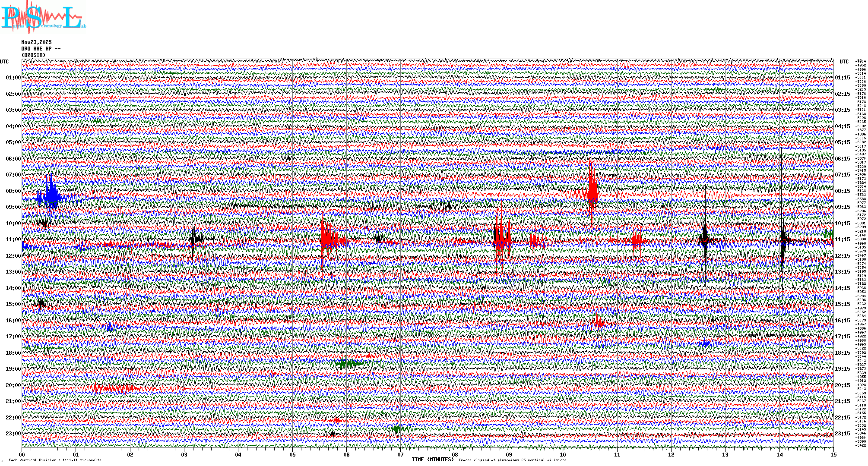Click the 23:00 hour label on left axis
The width and height of the screenshot is (868, 466).
click(x=13, y=434)
